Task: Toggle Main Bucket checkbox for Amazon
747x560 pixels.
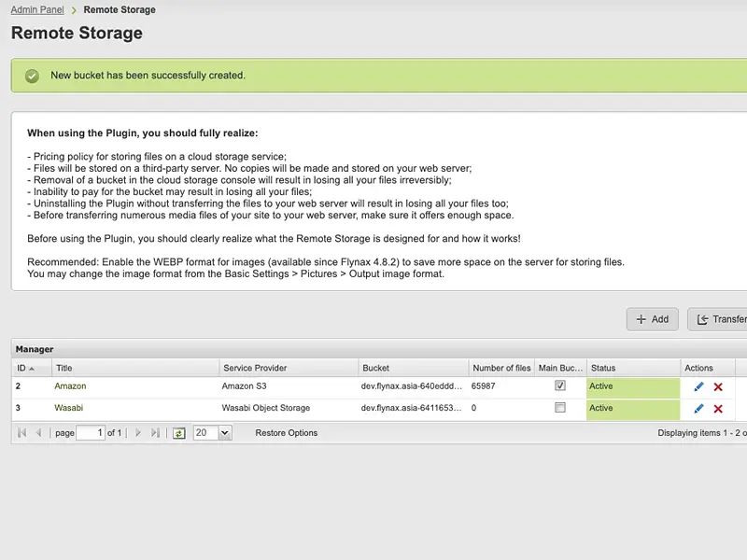Action: tap(560, 385)
